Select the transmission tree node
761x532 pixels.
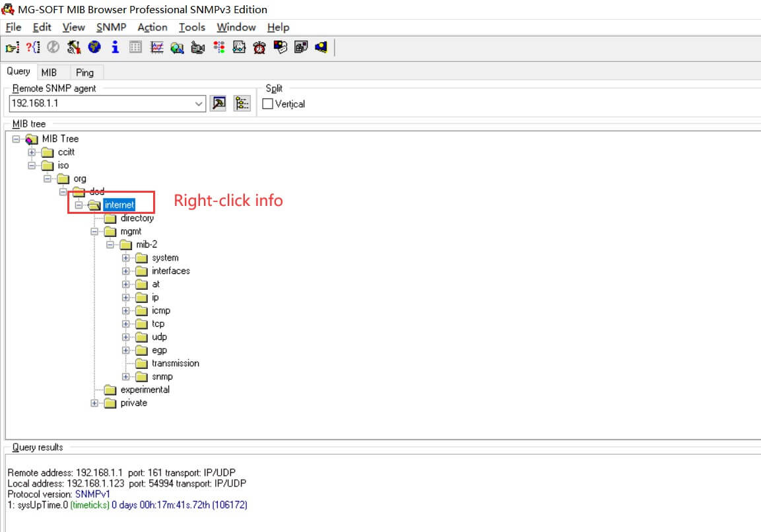(x=175, y=364)
